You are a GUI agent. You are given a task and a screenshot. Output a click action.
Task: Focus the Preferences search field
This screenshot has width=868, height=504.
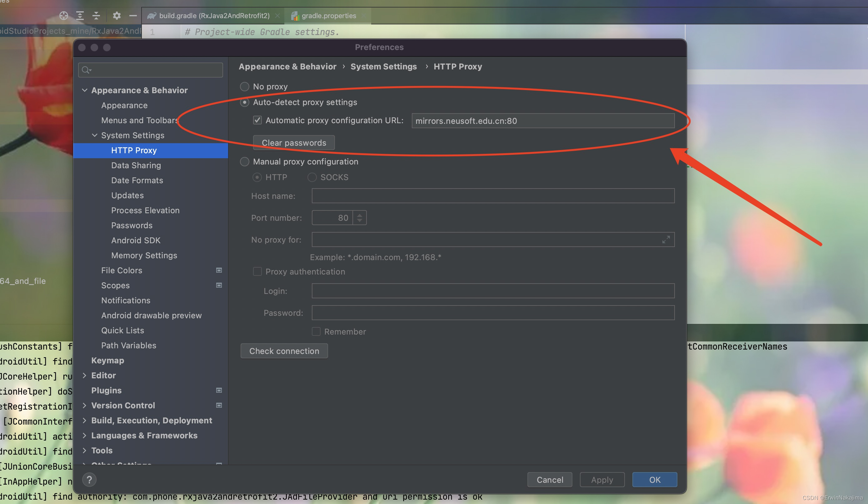point(151,70)
